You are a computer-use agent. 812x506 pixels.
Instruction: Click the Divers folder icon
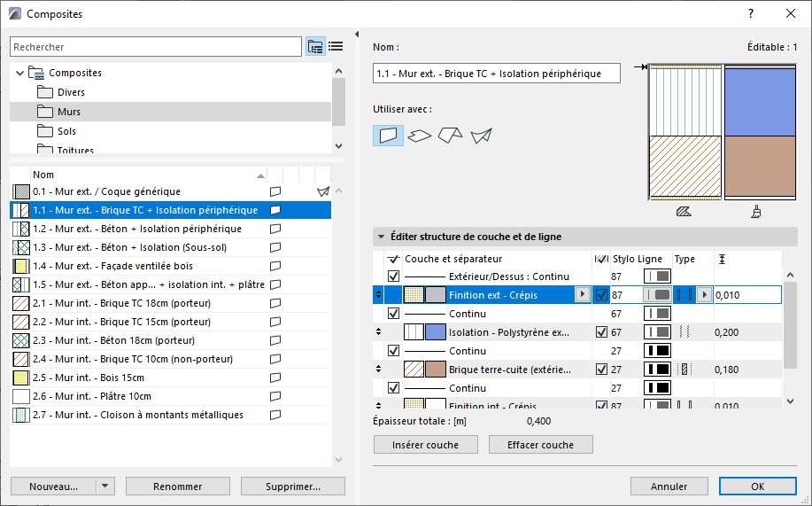click(45, 92)
